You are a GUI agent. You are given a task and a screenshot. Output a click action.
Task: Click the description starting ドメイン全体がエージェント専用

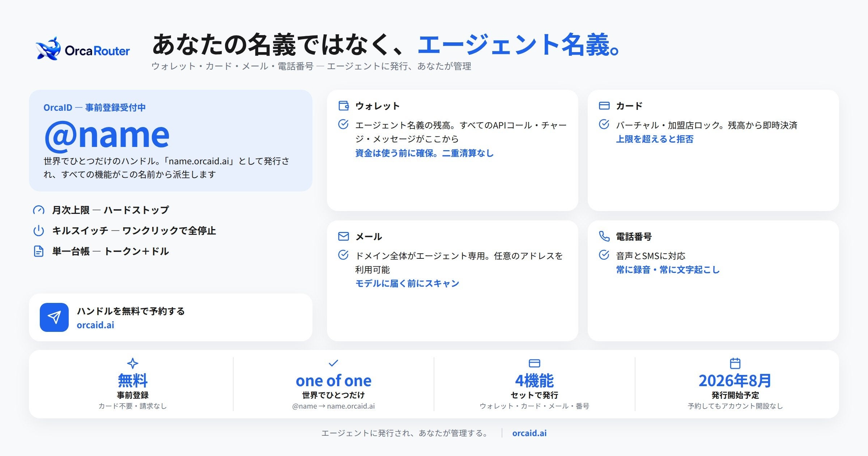(459, 263)
